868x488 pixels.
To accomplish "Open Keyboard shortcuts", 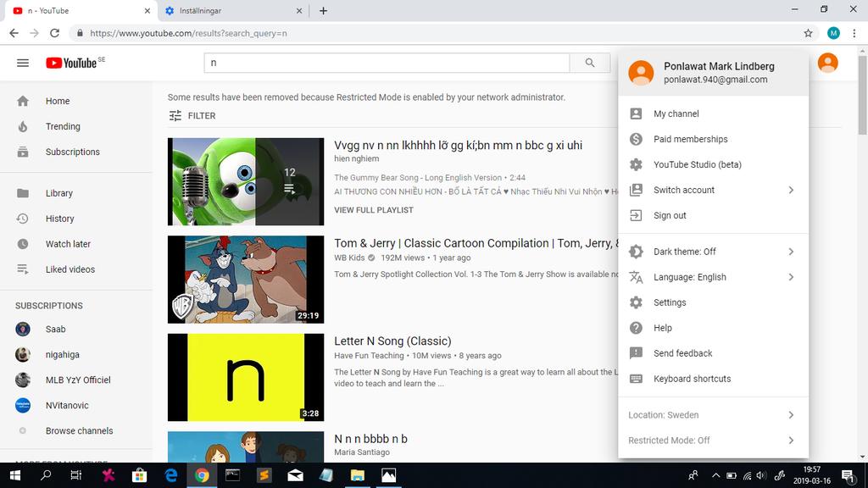I will 713,379.
